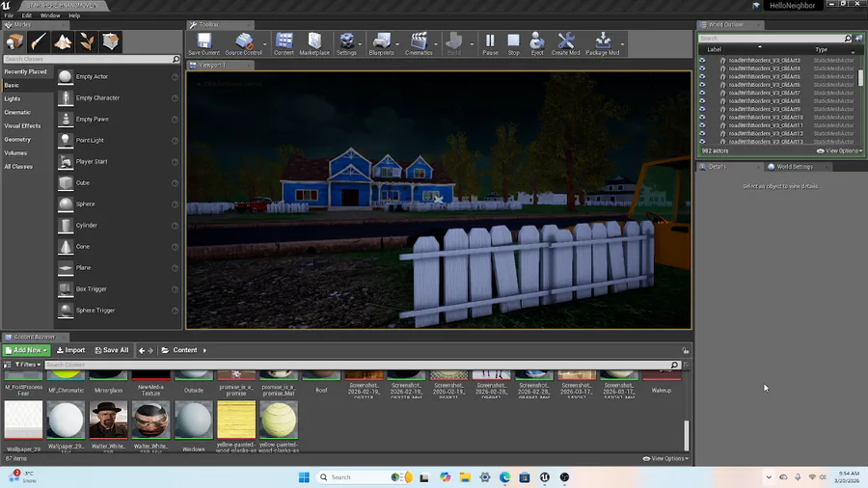Select the Visual Effects category

(x=23, y=126)
